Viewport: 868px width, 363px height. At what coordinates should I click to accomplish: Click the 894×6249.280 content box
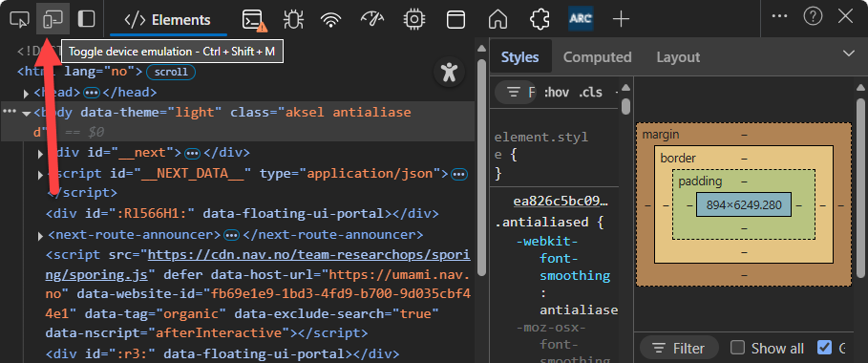pyautogui.click(x=744, y=204)
